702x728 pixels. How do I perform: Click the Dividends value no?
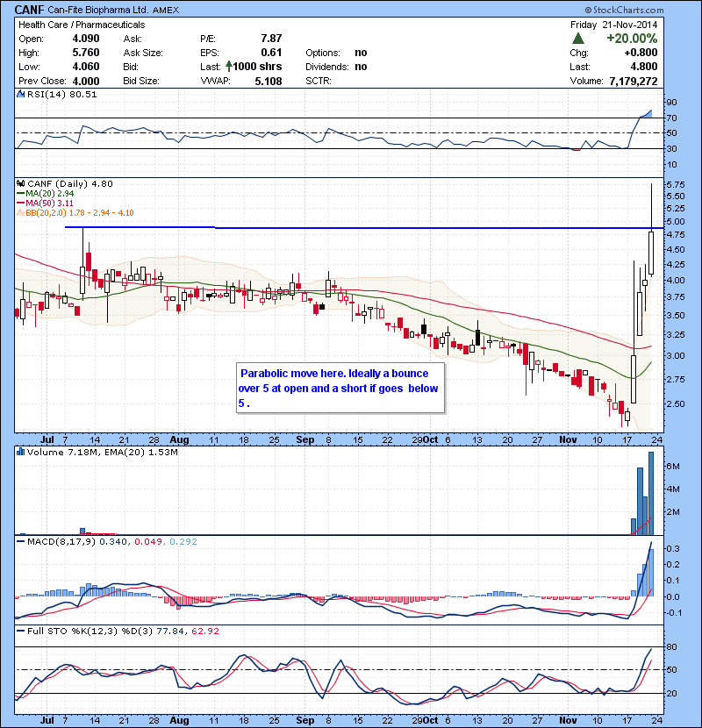tap(361, 67)
